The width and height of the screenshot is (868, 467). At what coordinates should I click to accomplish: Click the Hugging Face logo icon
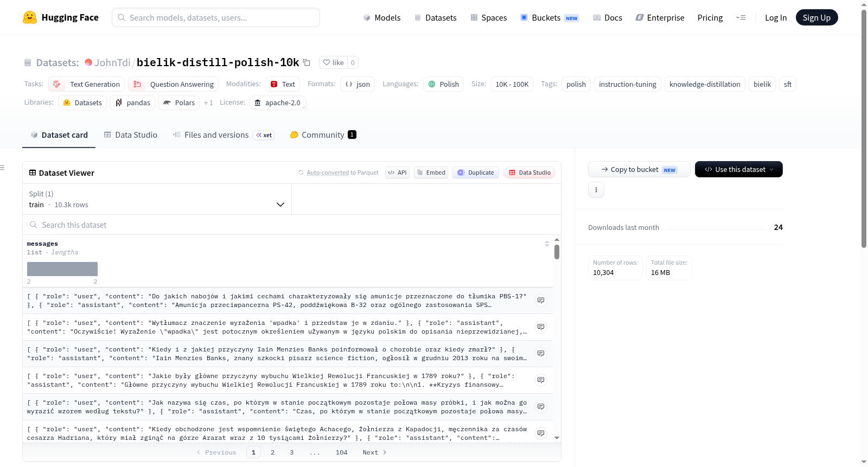30,17
